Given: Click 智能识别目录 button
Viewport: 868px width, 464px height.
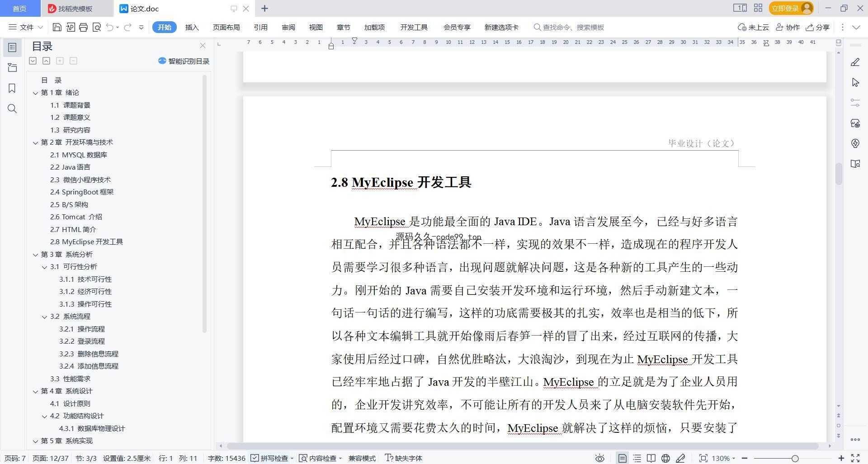Looking at the screenshot, I should click(x=184, y=61).
